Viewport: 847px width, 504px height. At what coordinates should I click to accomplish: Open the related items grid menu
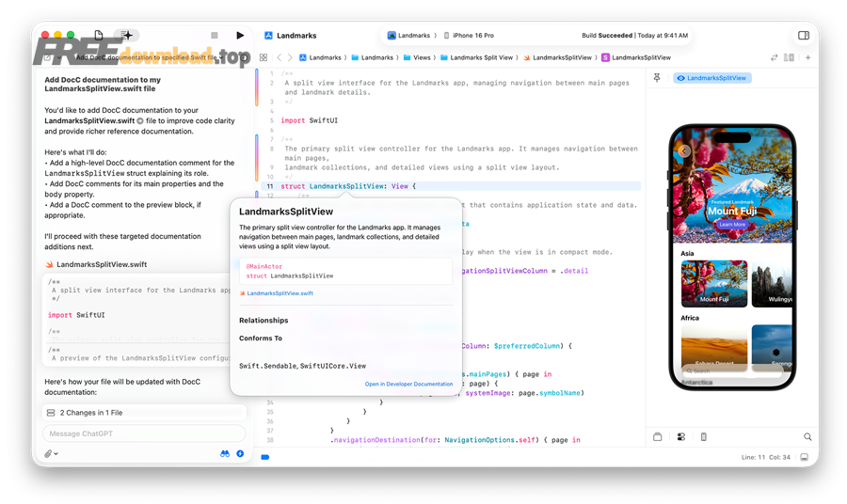click(264, 57)
